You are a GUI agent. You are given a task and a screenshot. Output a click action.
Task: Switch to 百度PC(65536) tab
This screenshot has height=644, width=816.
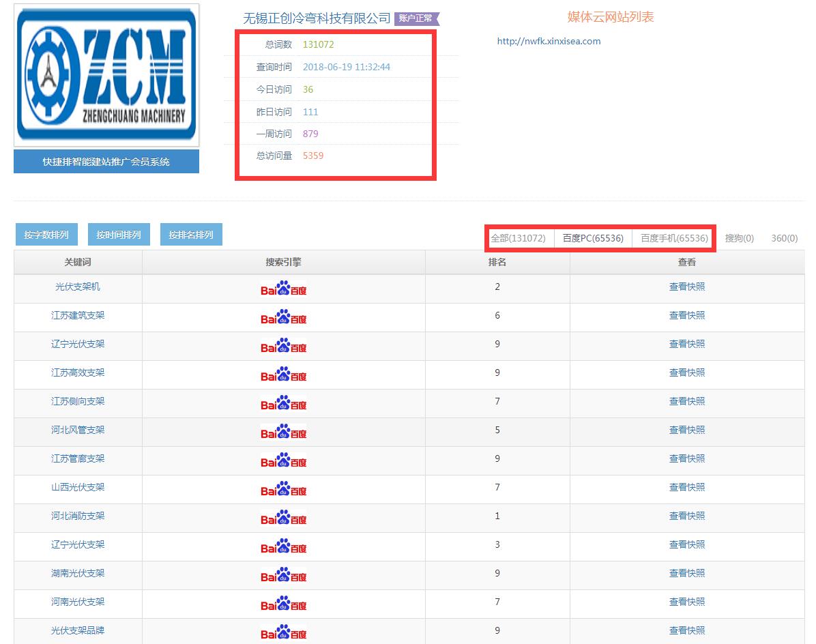pyautogui.click(x=593, y=238)
